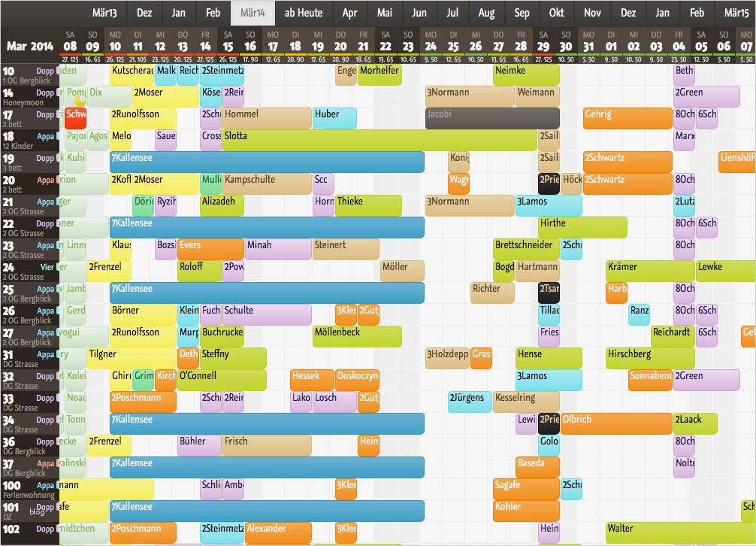Switch to the Okt tab
Viewport: 756px width, 546px height.
[x=556, y=13]
